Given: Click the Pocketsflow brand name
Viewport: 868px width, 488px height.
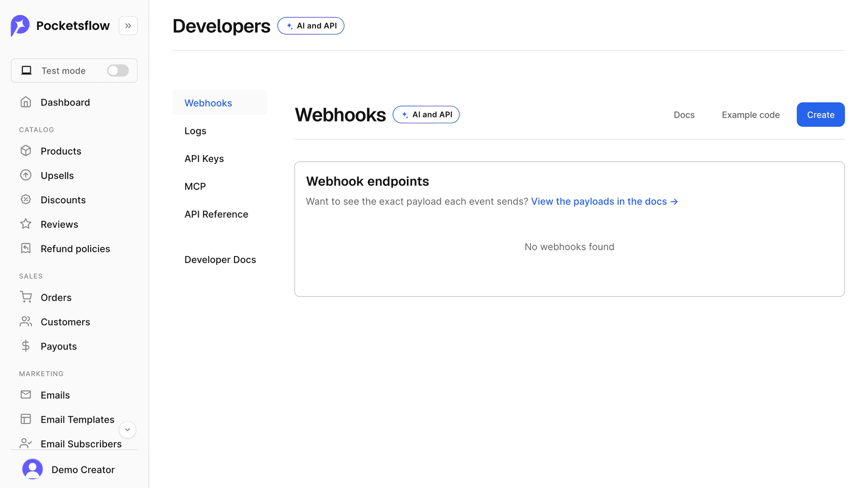Looking at the screenshot, I should [x=73, y=25].
